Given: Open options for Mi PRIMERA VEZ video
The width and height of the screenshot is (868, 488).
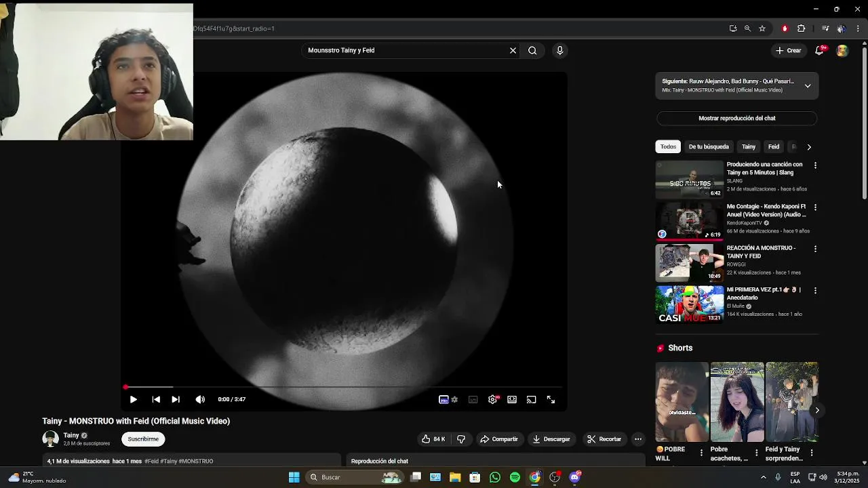Looking at the screenshot, I should (x=815, y=290).
